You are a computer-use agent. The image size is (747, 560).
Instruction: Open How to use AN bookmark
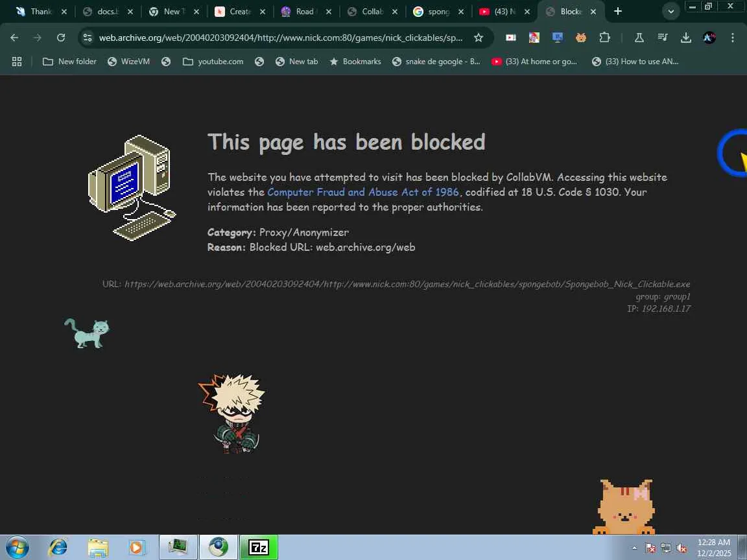pyautogui.click(x=635, y=62)
